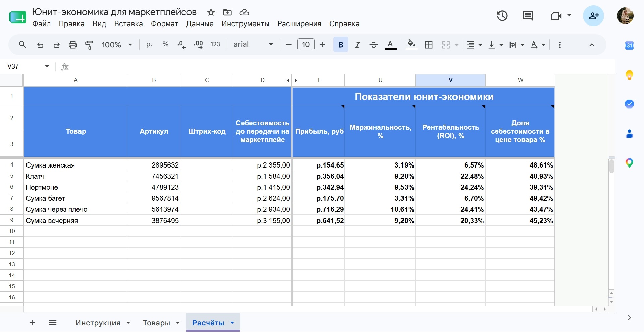
Task: Edit the font size field
Action: coord(306,45)
